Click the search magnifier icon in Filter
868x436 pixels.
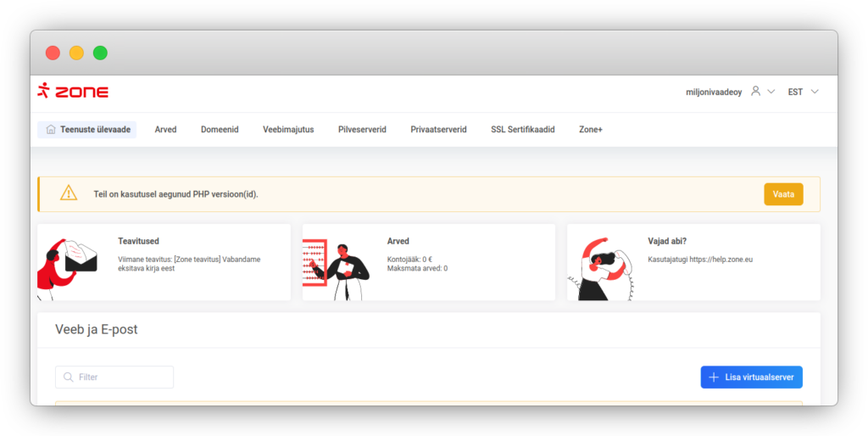(68, 377)
